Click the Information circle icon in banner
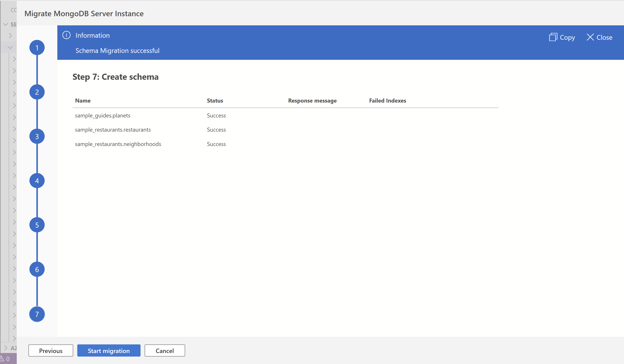This screenshot has width=624, height=364. click(66, 35)
